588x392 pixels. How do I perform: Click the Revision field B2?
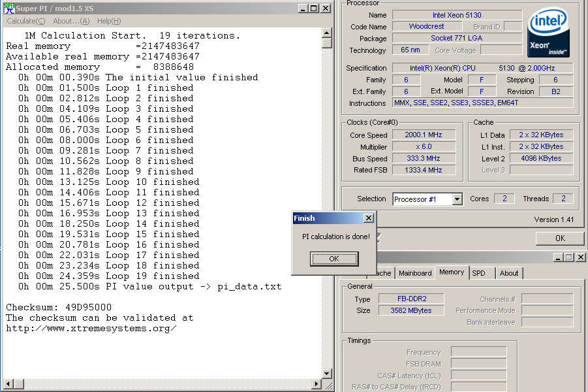556,91
